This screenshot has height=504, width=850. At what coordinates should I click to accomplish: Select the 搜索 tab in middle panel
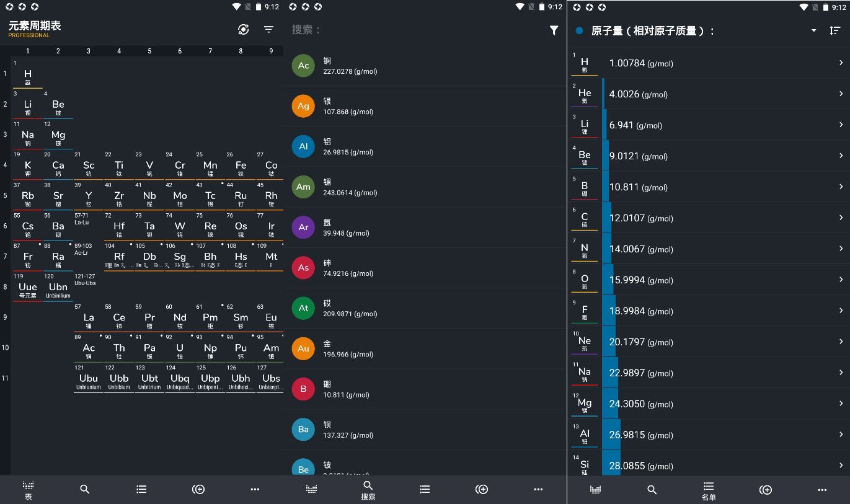(x=368, y=490)
